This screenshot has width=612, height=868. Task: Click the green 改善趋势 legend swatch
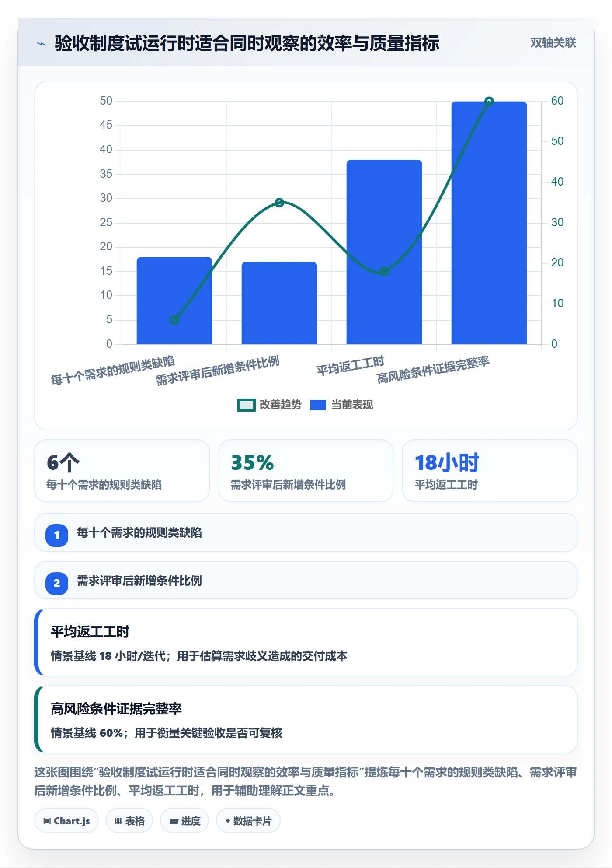click(246, 405)
